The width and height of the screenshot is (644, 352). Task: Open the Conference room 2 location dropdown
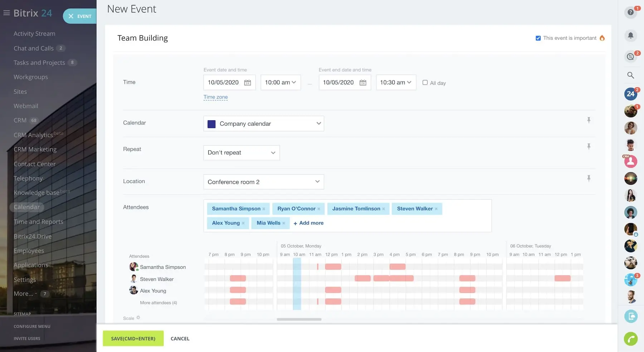pyautogui.click(x=264, y=182)
